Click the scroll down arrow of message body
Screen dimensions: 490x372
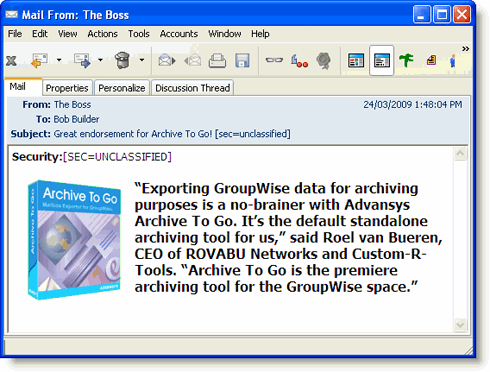pyautogui.click(x=460, y=324)
